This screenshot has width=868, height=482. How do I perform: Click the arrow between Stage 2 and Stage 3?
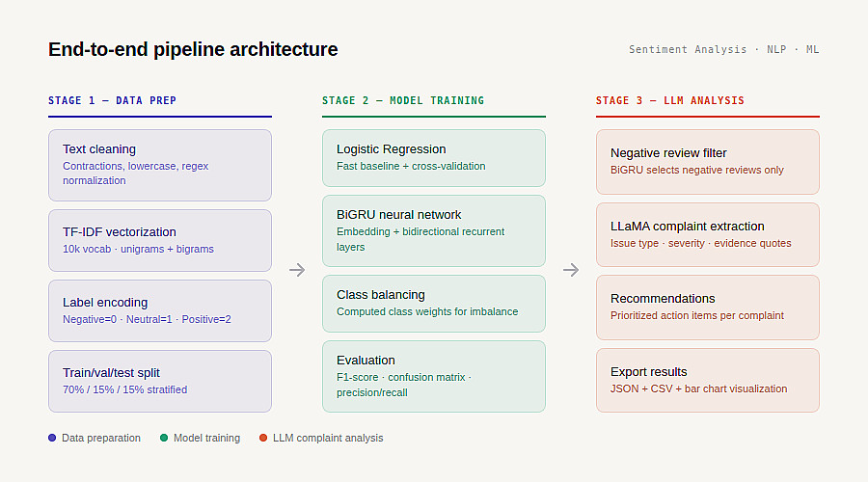coord(571,270)
